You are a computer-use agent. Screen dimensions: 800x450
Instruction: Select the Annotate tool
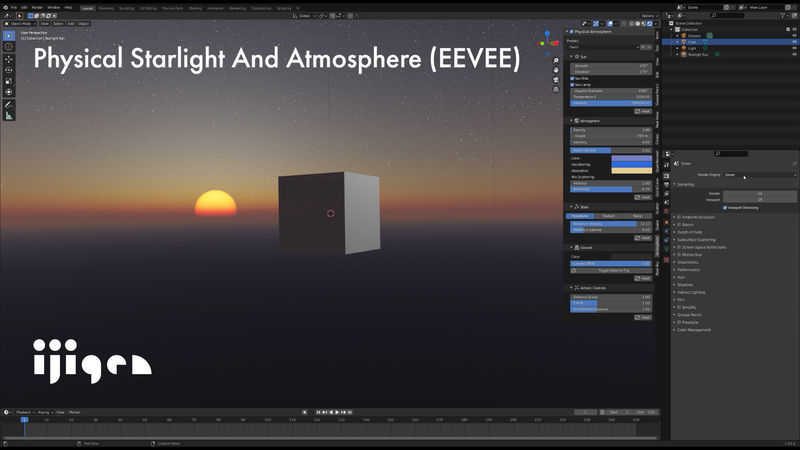[x=9, y=105]
